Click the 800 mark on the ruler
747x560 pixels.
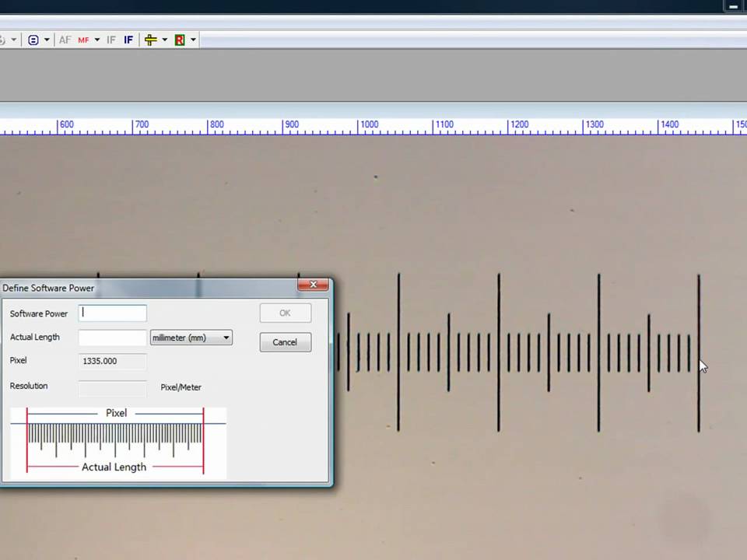coord(217,124)
